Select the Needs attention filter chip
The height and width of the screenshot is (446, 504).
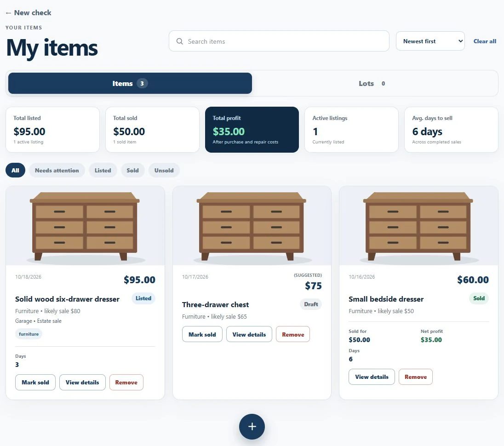(x=57, y=170)
